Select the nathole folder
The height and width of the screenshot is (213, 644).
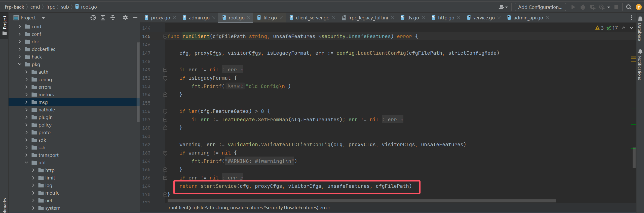[47, 110]
